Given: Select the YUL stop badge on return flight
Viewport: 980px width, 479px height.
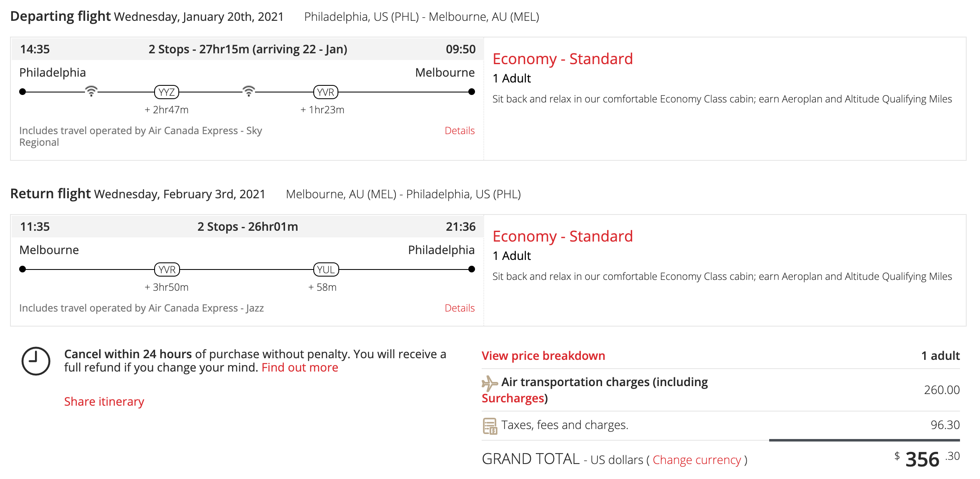Looking at the screenshot, I should tap(326, 269).
